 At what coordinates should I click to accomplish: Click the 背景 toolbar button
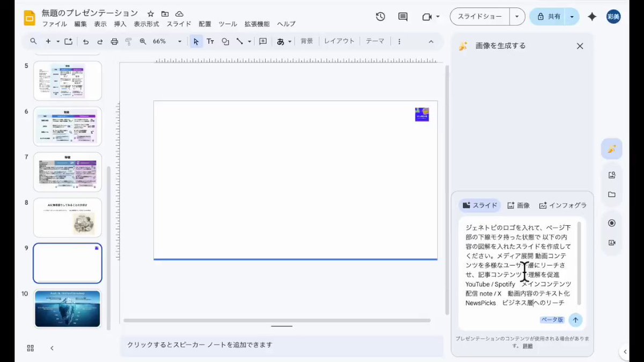click(306, 41)
